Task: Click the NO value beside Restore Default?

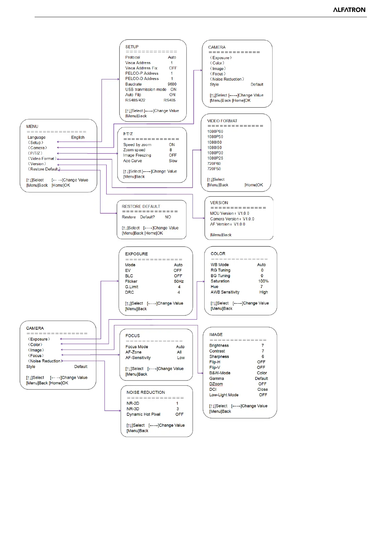Action: [x=168, y=217]
